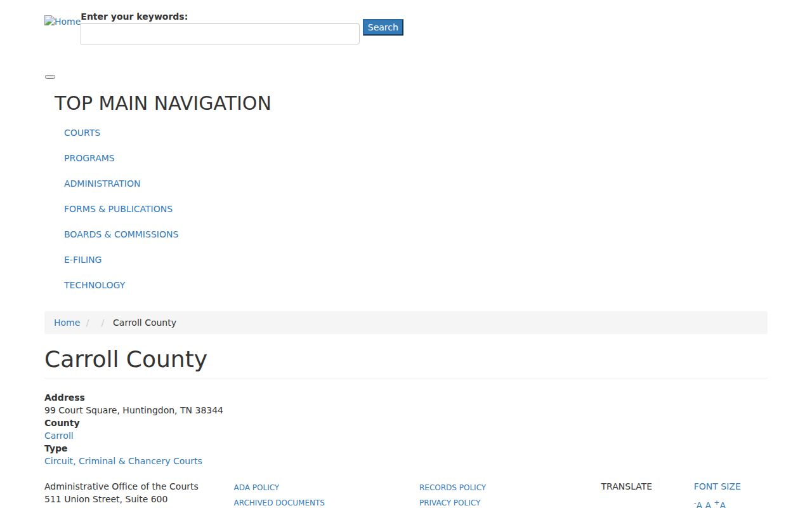Decrease font size with the -A icon
This screenshot has width=812, height=508.
(x=698, y=504)
